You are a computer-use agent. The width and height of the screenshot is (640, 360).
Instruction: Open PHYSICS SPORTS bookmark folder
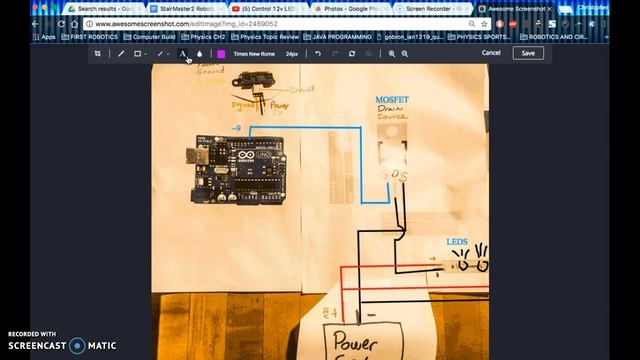[x=479, y=37]
